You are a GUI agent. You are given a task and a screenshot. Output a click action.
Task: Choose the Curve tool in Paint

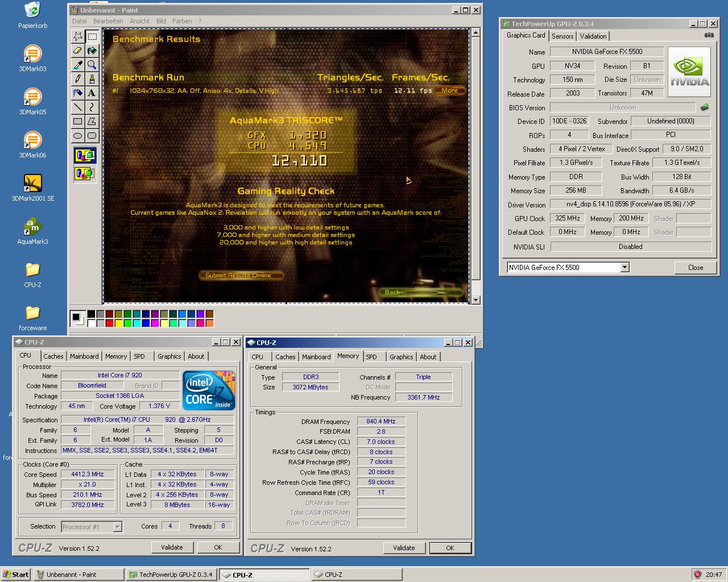coord(92,107)
